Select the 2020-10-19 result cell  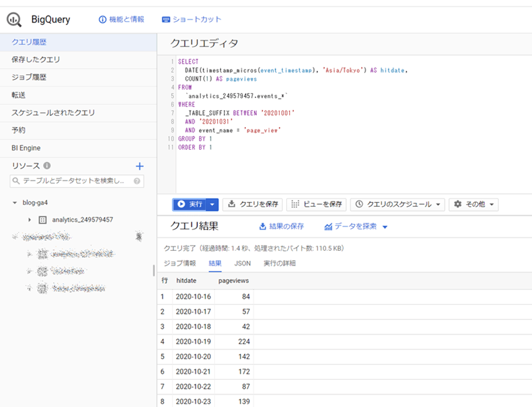click(x=193, y=341)
